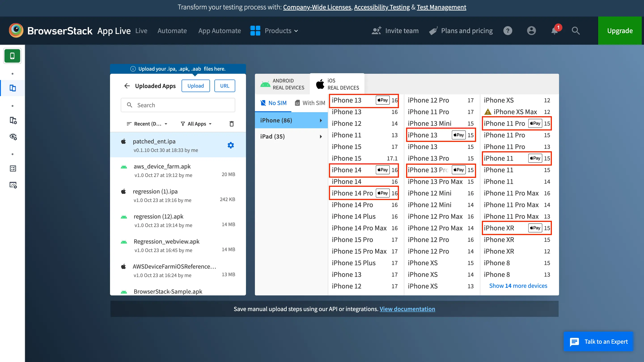The image size is (644, 362).
Task: Select iPhone 14 Pro with Apple Pay
Action: click(x=364, y=193)
